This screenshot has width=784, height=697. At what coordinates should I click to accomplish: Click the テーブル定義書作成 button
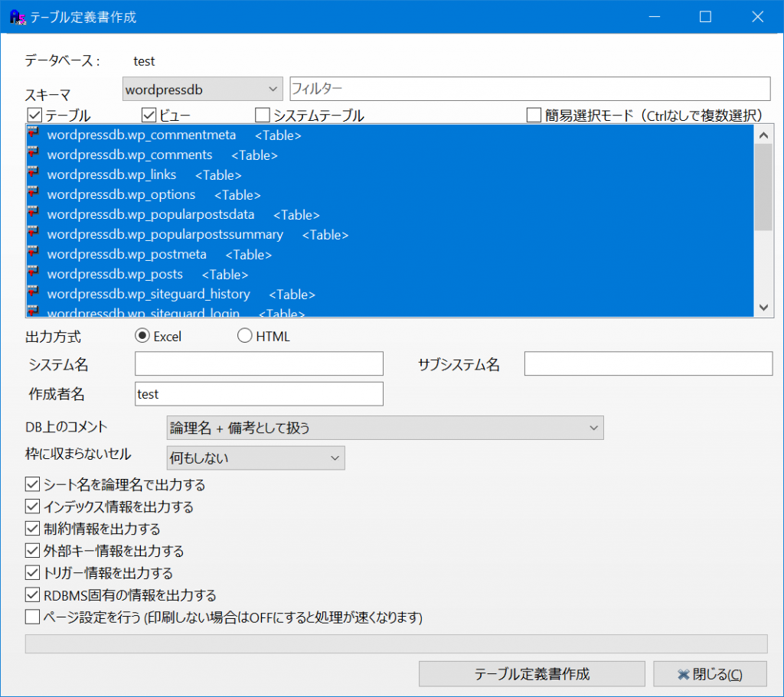(532, 674)
